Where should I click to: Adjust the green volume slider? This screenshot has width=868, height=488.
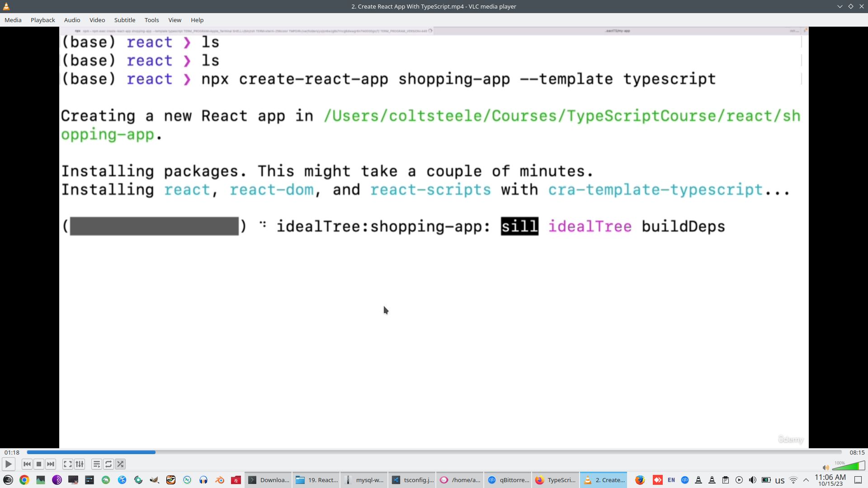849,466
